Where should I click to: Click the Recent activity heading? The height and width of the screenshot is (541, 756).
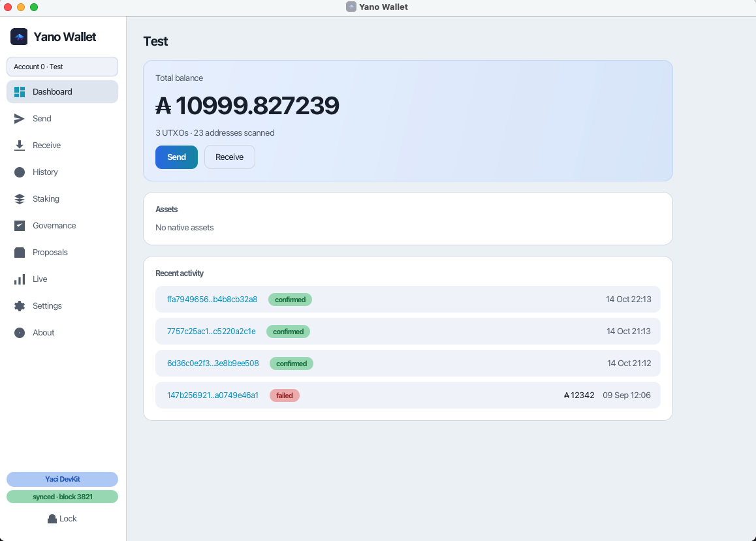180,273
